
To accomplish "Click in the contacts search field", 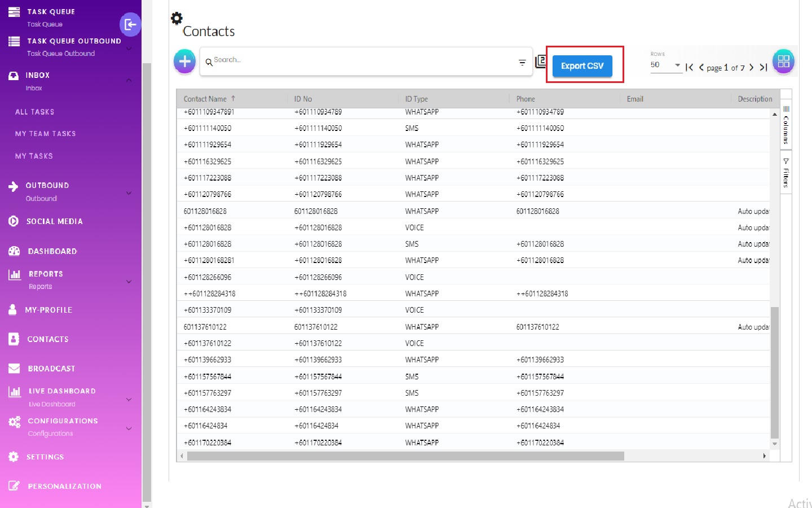I will coord(361,60).
